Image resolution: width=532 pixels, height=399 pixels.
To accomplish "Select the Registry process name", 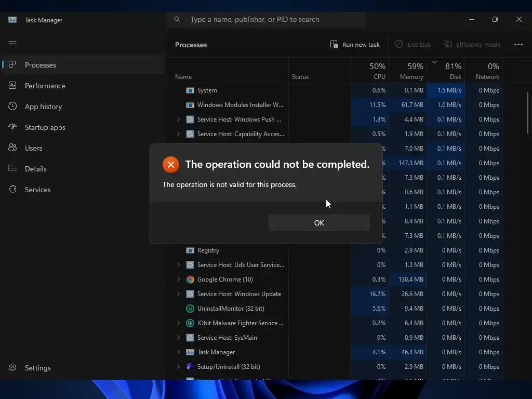I will coord(208,250).
